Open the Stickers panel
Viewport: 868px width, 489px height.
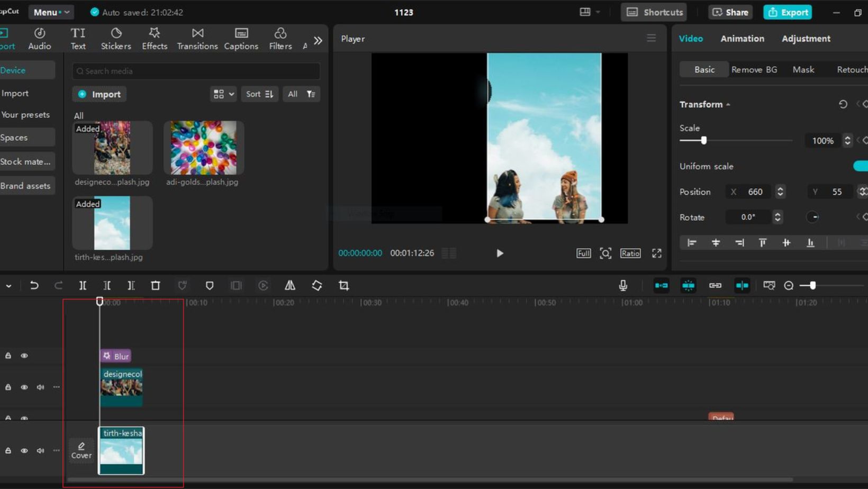coord(116,39)
